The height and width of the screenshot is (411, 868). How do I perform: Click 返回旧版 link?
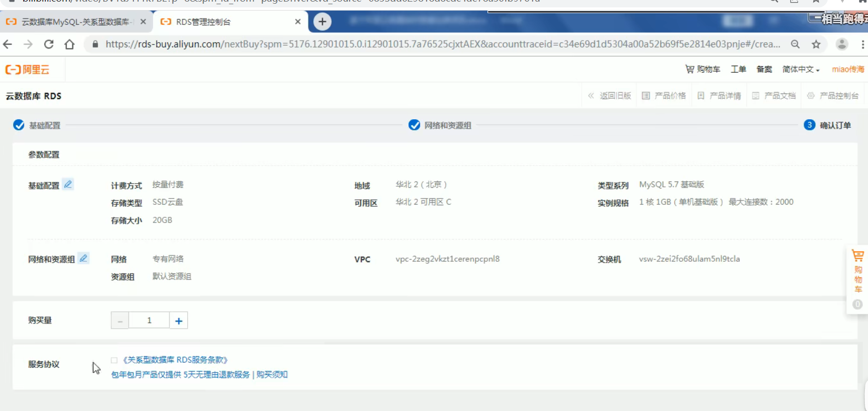coord(610,95)
